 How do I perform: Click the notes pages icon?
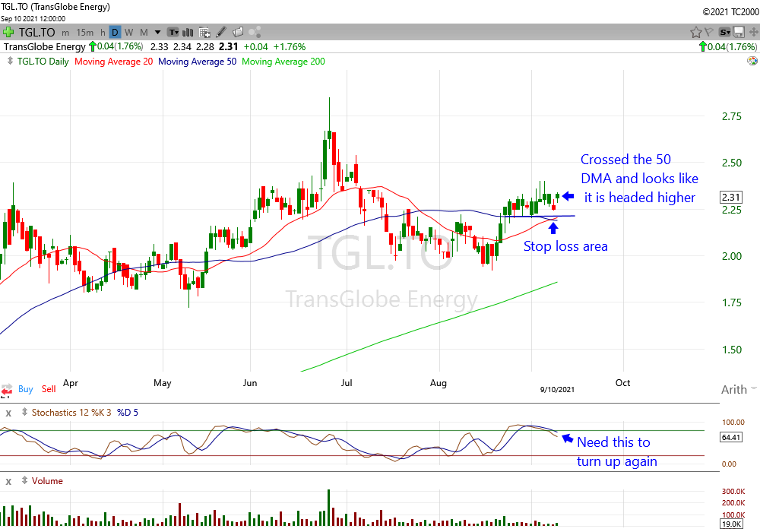[237, 33]
